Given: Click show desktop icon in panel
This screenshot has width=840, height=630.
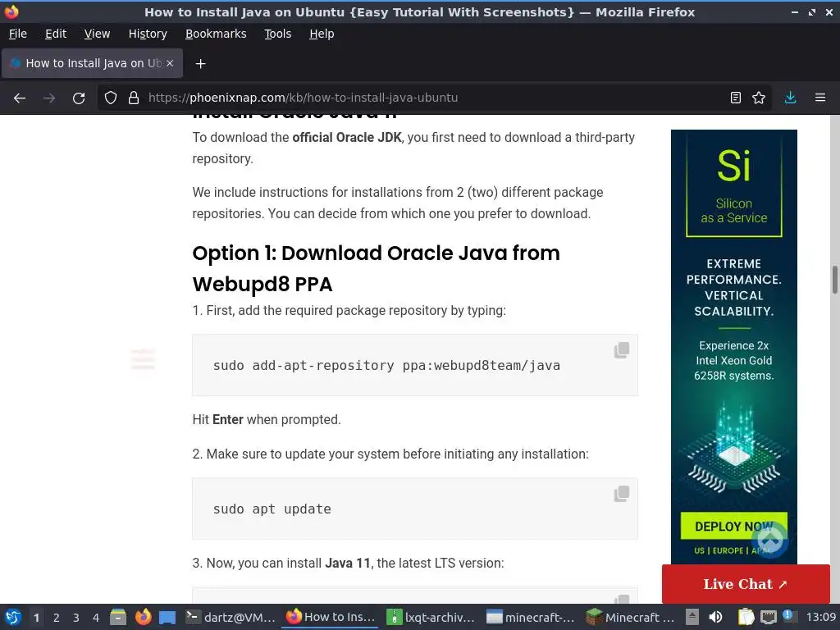Looking at the screenshot, I should click(167, 617).
